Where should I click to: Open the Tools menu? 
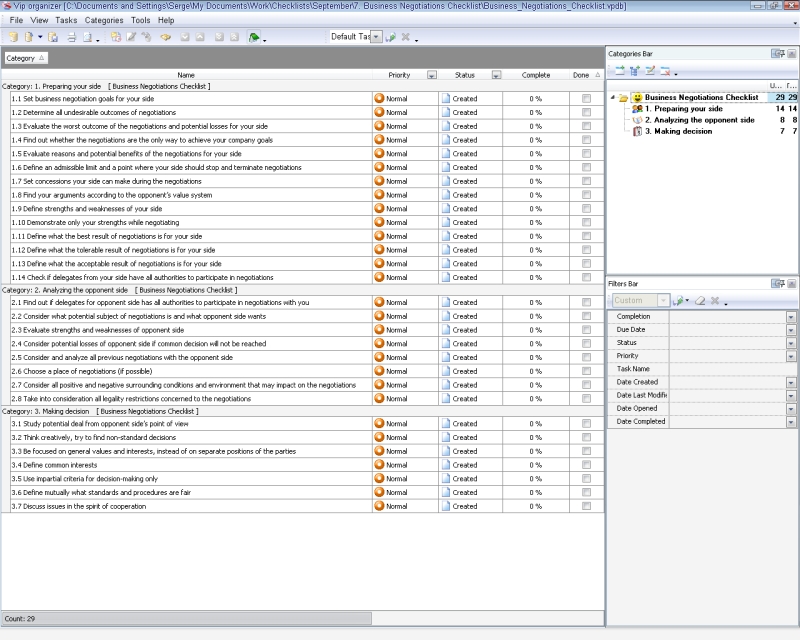pyautogui.click(x=140, y=20)
